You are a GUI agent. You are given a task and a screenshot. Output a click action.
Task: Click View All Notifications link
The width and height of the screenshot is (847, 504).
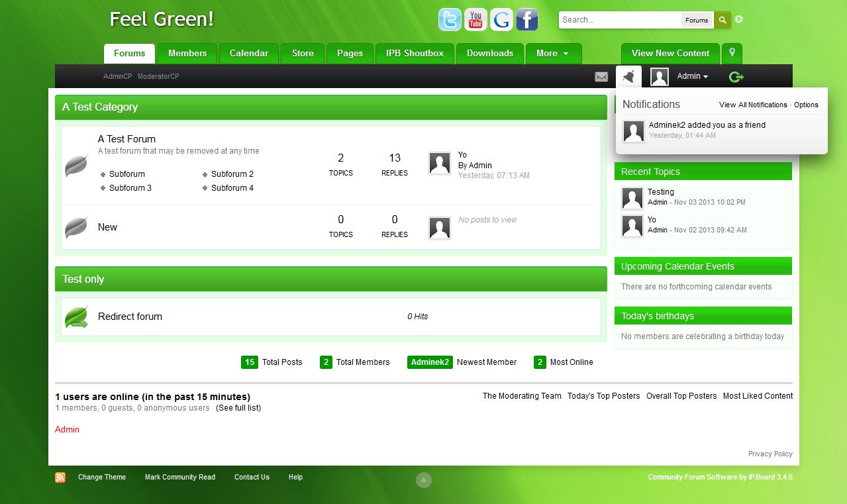pyautogui.click(x=753, y=105)
